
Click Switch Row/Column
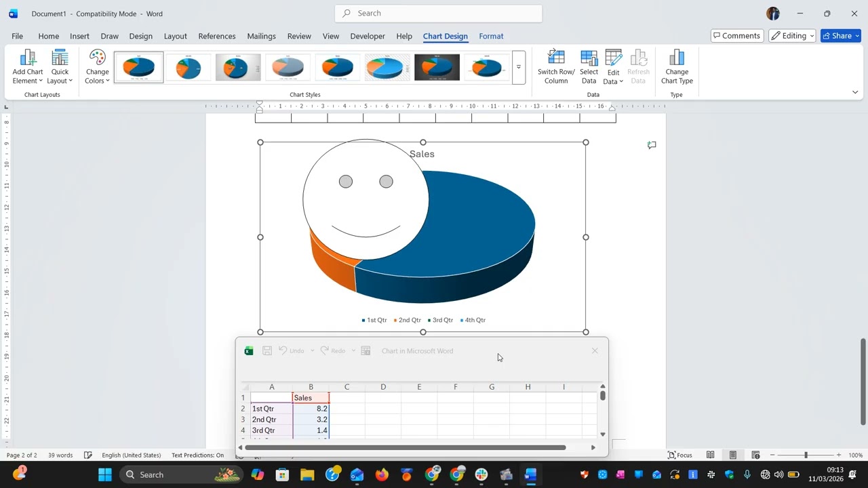[556, 67]
